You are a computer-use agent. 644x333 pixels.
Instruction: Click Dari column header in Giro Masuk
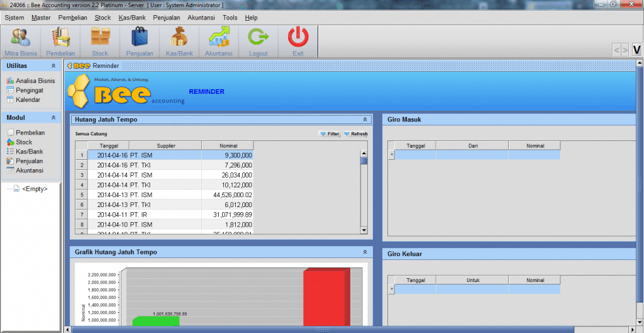472,145
